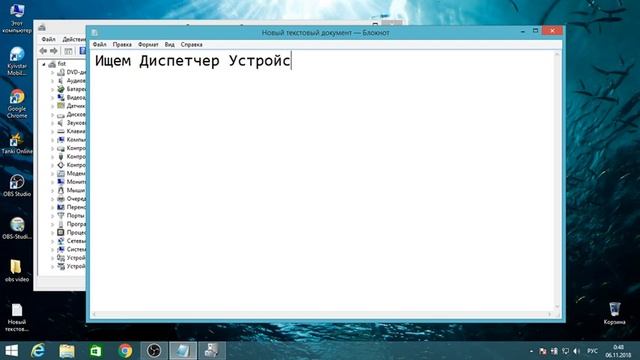Select the Клавиатуры keyboard icon

click(x=61, y=131)
